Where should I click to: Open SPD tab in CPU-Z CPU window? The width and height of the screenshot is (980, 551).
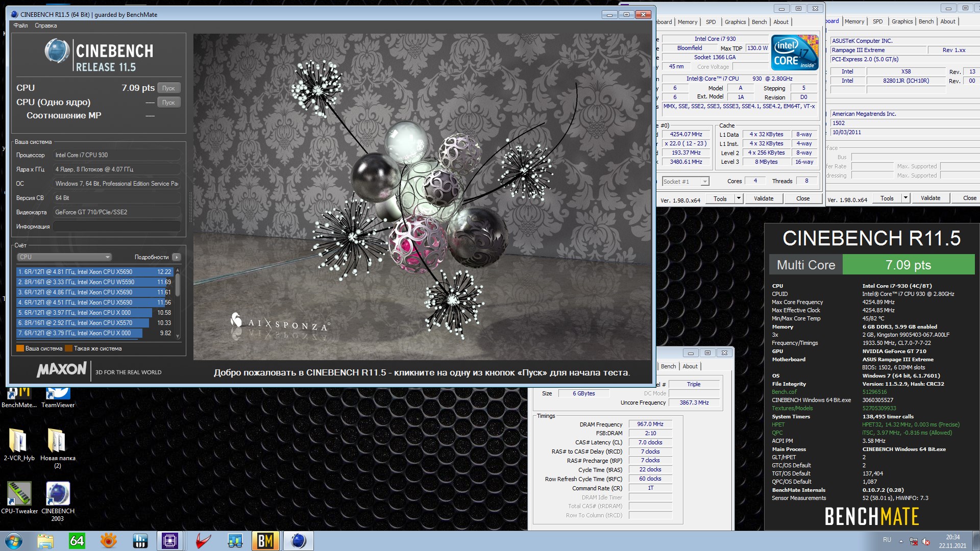pyautogui.click(x=710, y=22)
